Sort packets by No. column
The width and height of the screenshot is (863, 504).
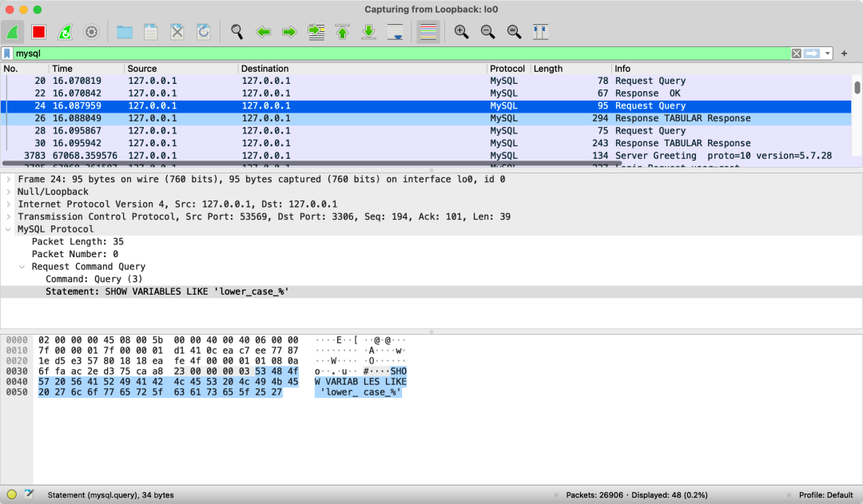(x=25, y=69)
